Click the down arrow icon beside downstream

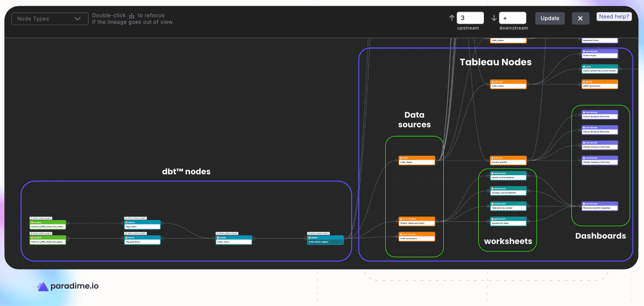pos(494,18)
